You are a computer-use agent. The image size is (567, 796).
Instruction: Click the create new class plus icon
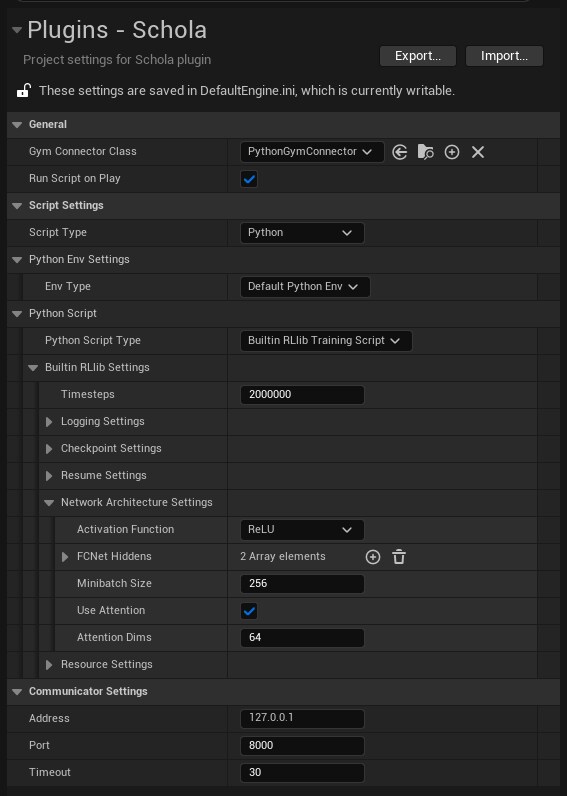452,152
